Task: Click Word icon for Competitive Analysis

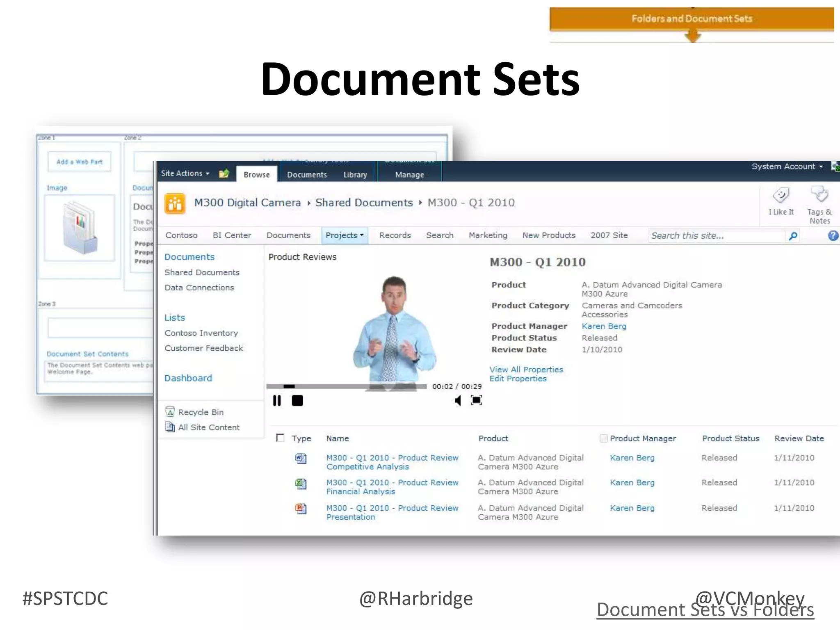Action: 301,458
